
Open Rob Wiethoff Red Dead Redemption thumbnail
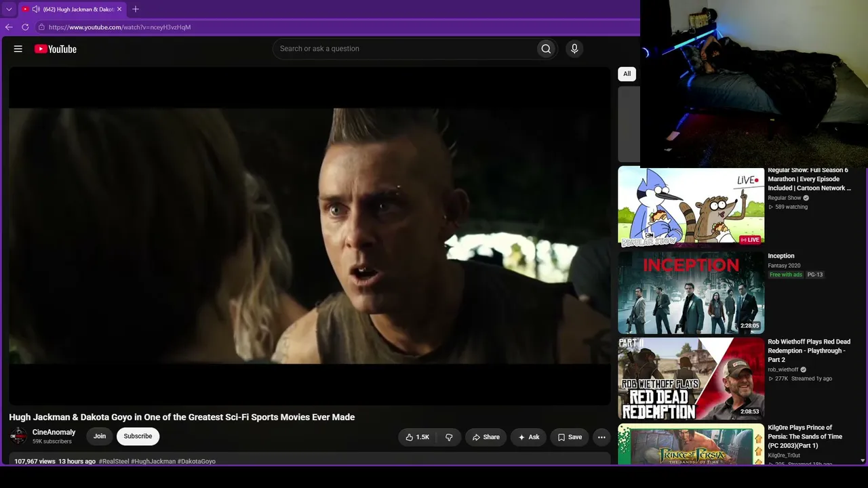[x=691, y=378]
